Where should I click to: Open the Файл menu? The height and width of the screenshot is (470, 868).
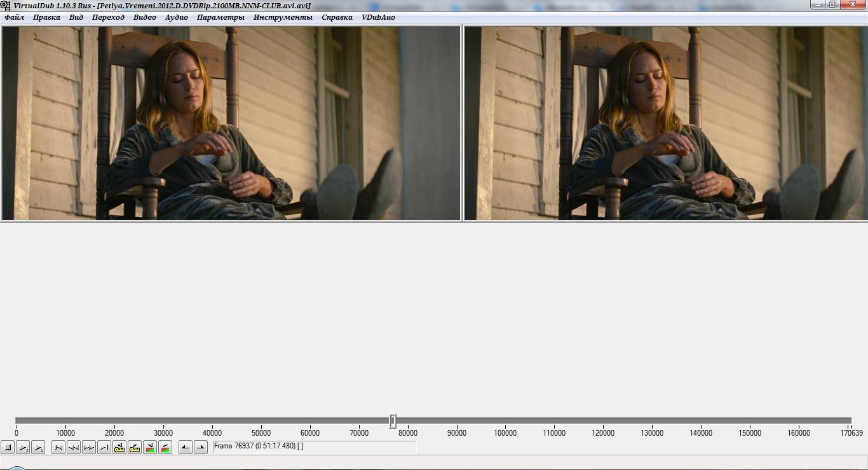[14, 17]
